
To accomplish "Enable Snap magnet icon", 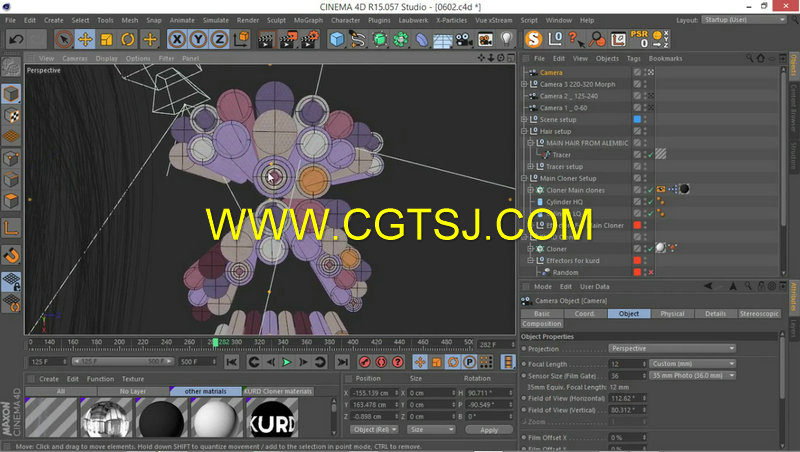I will 11,255.
